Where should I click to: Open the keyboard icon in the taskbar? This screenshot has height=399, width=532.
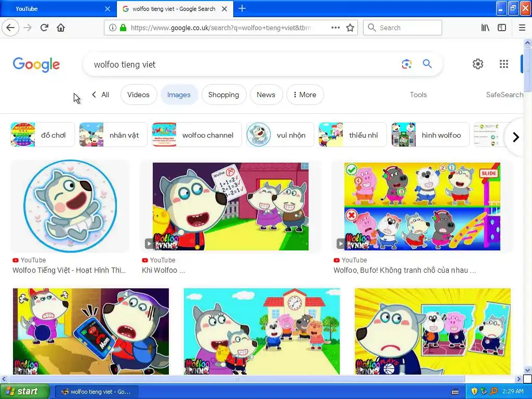[455, 392]
